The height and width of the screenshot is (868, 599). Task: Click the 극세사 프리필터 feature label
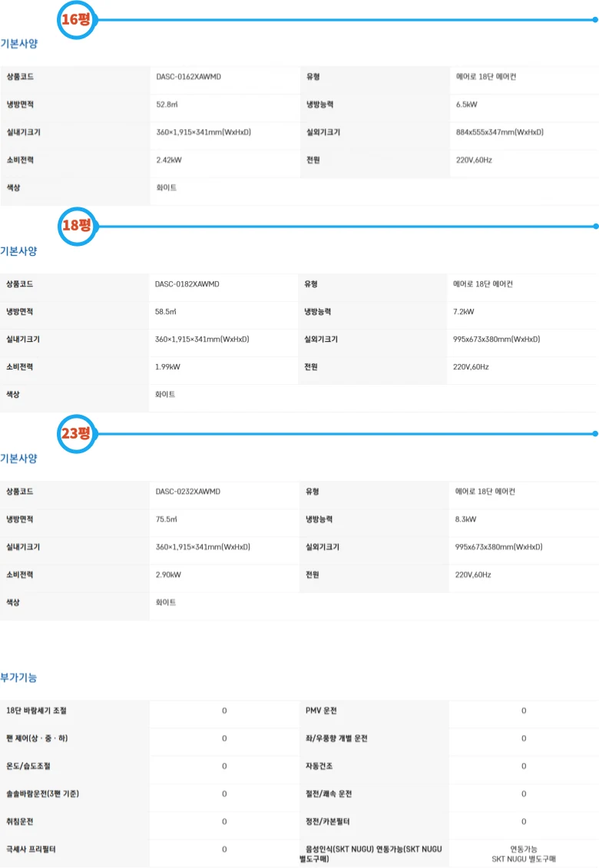(x=31, y=849)
